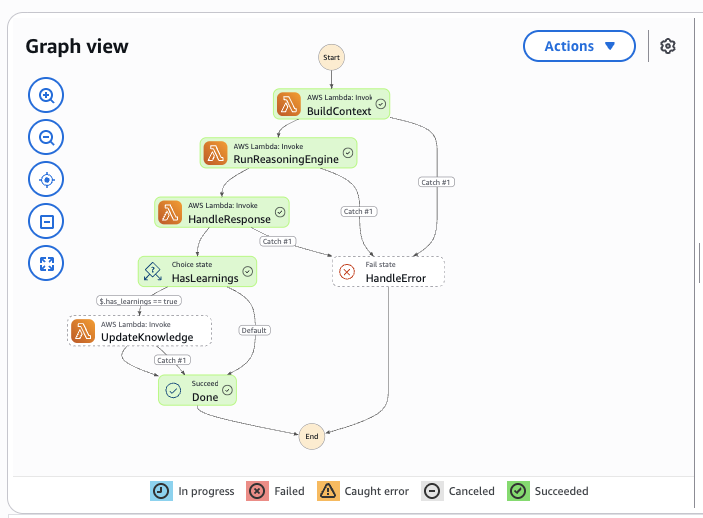This screenshot has width=703, height=518.
Task: Click the HandleError fail X icon
Action: 347,272
